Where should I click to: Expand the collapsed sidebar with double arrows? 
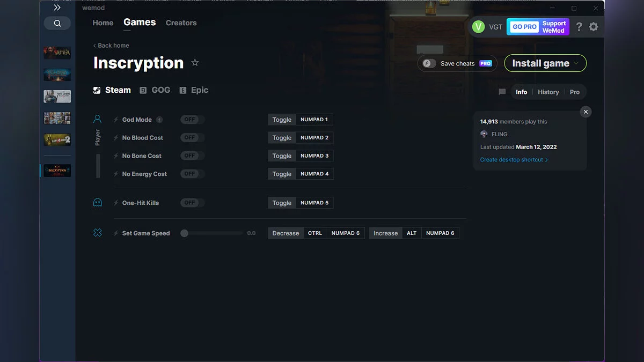57,7
